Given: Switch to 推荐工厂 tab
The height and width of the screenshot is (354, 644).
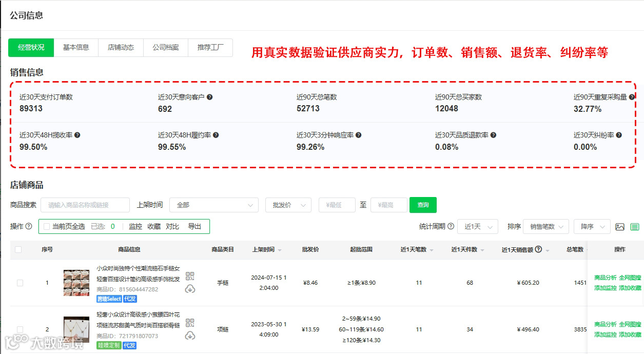Looking at the screenshot, I should coord(210,47).
